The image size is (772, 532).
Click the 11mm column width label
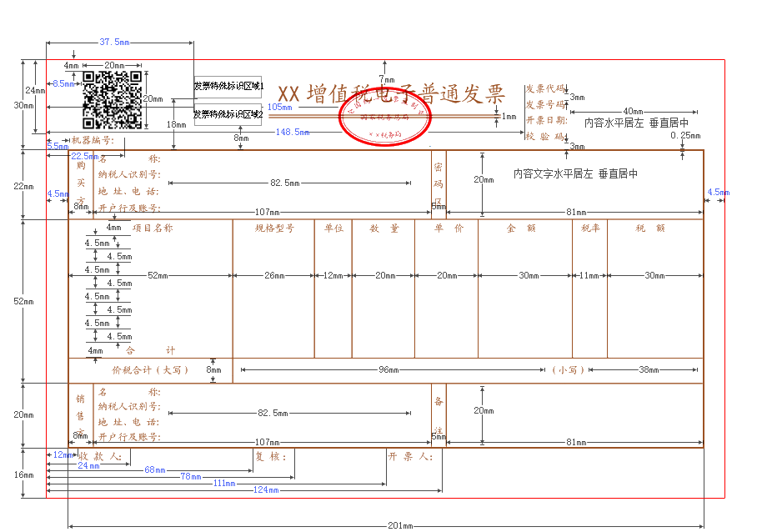tap(589, 275)
